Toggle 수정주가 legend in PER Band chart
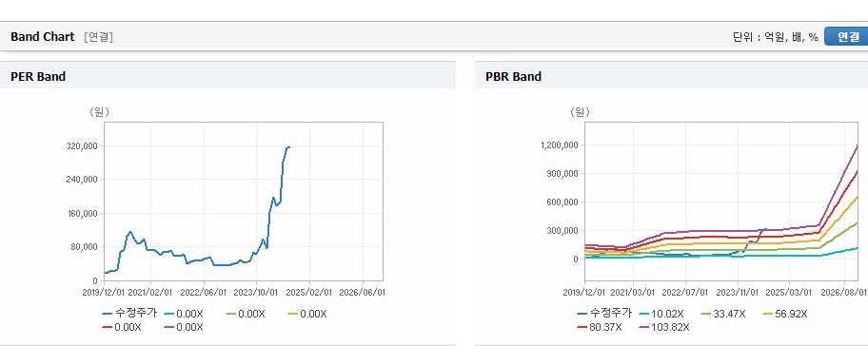 (130, 314)
